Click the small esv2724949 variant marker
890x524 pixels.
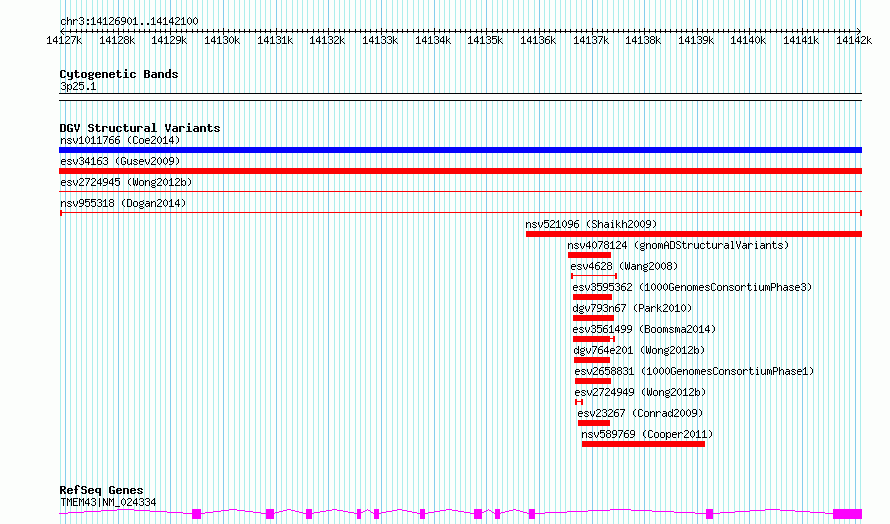coord(579,402)
